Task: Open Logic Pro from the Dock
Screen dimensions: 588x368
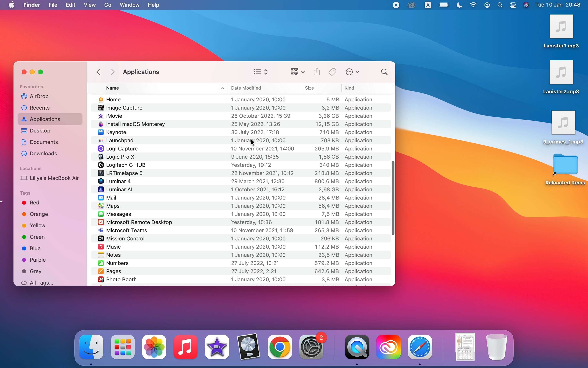Action: (x=249, y=347)
